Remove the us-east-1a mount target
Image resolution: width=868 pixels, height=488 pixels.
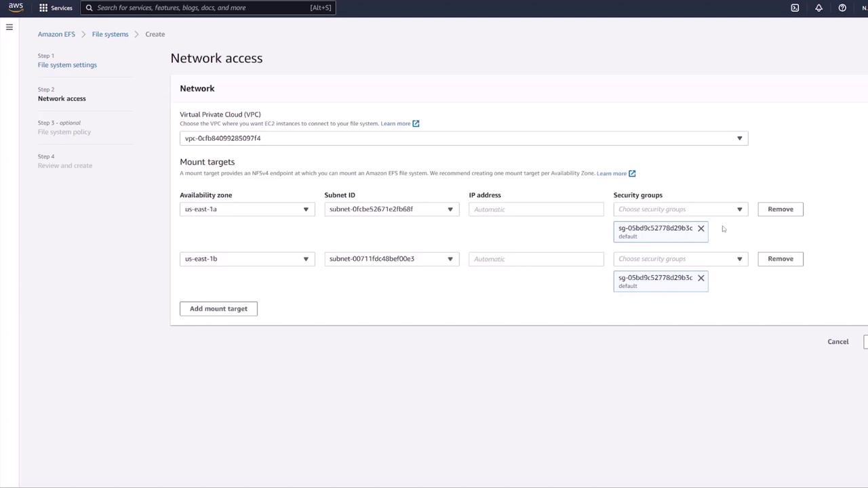click(x=780, y=209)
